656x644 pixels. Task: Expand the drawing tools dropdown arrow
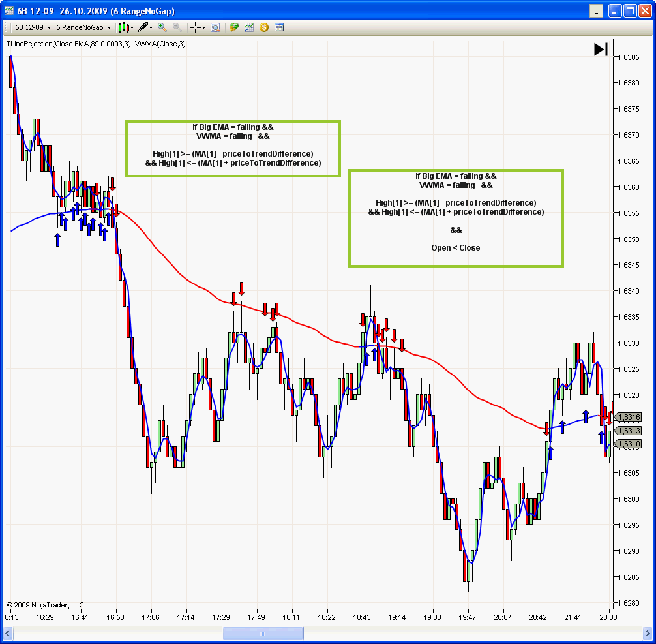click(151, 28)
